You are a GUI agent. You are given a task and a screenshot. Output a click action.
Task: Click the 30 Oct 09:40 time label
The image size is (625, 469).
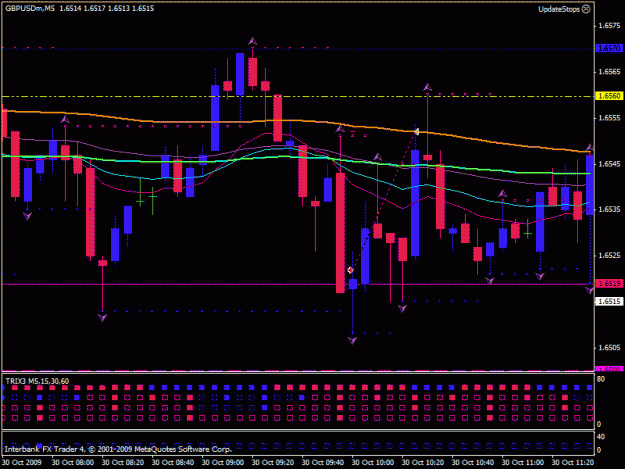pos(323,462)
